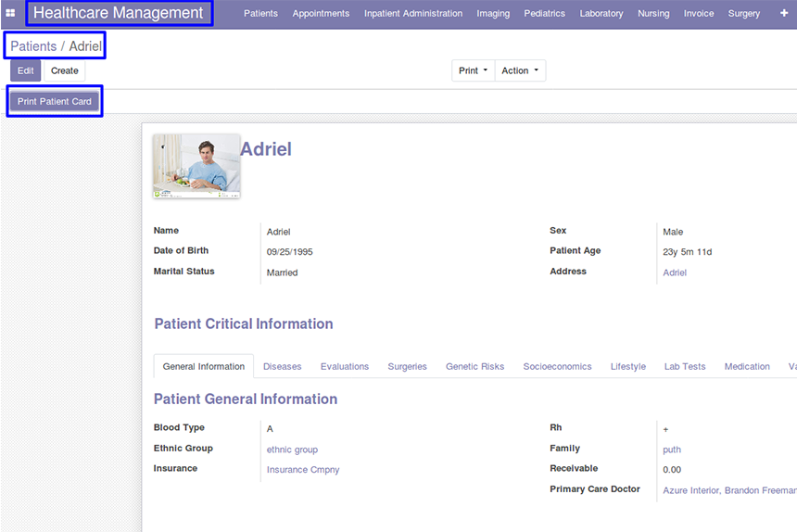Switch to the Surgeries tab
This screenshot has height=532, width=797.
(x=407, y=366)
